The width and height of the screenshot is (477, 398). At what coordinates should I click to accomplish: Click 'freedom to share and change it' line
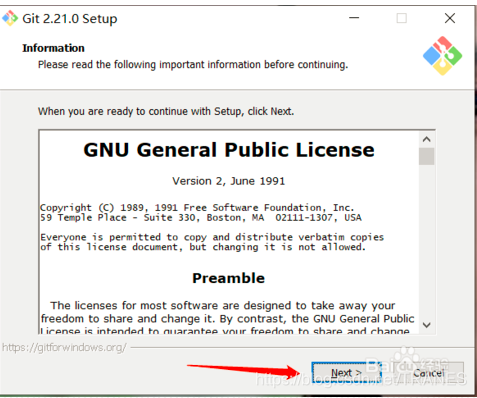tap(227, 319)
